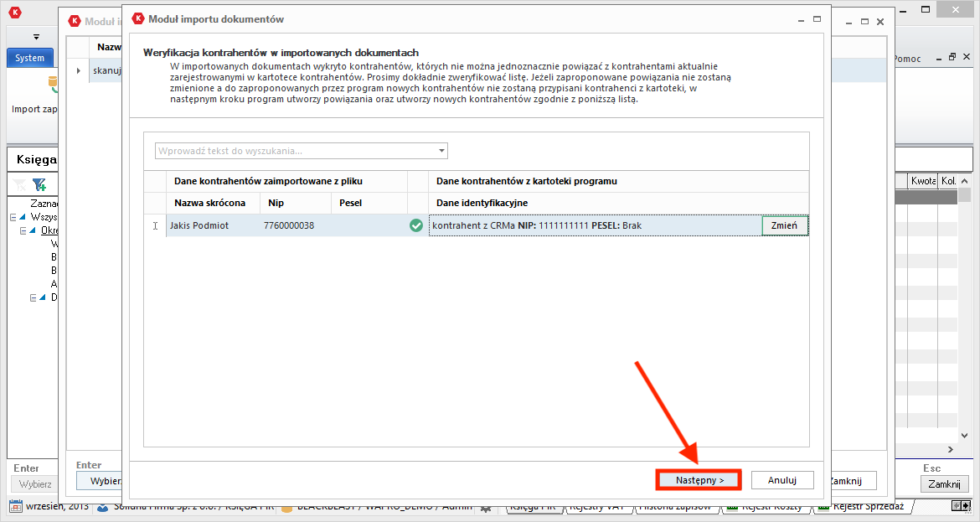Type in the Wprowadź tekst search field
Image resolution: width=980 pixels, height=522 pixels.
tap(293, 152)
